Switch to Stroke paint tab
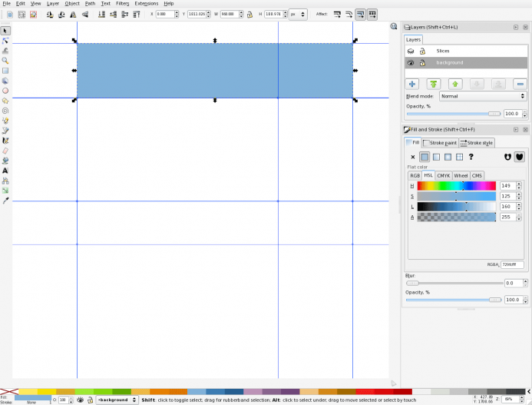The height and width of the screenshot is (405, 532). tap(441, 143)
